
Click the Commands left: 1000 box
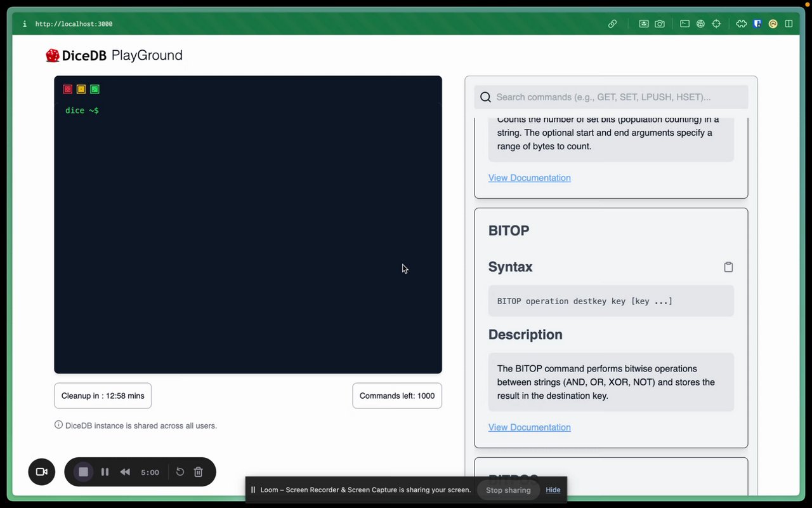[397, 396]
